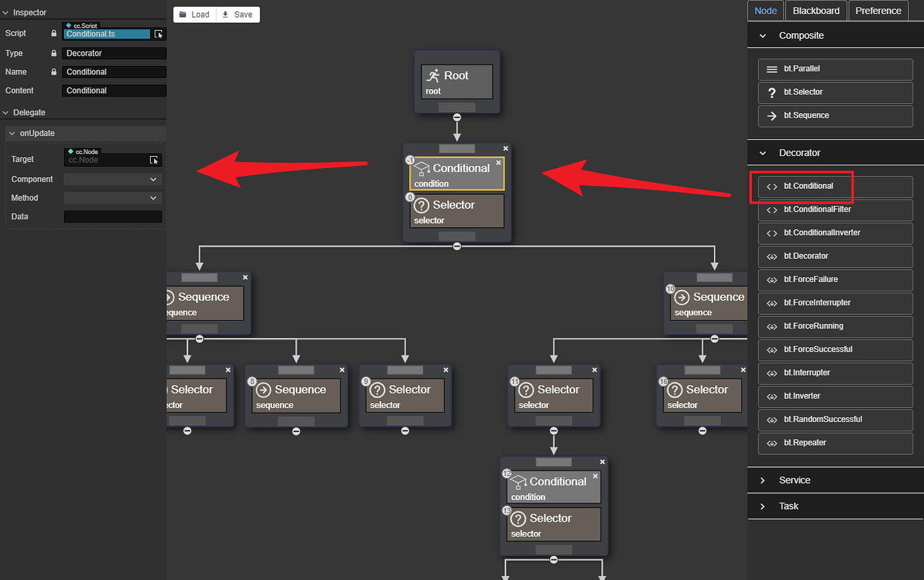Click the Name lock icon
924x580 pixels.
point(54,72)
